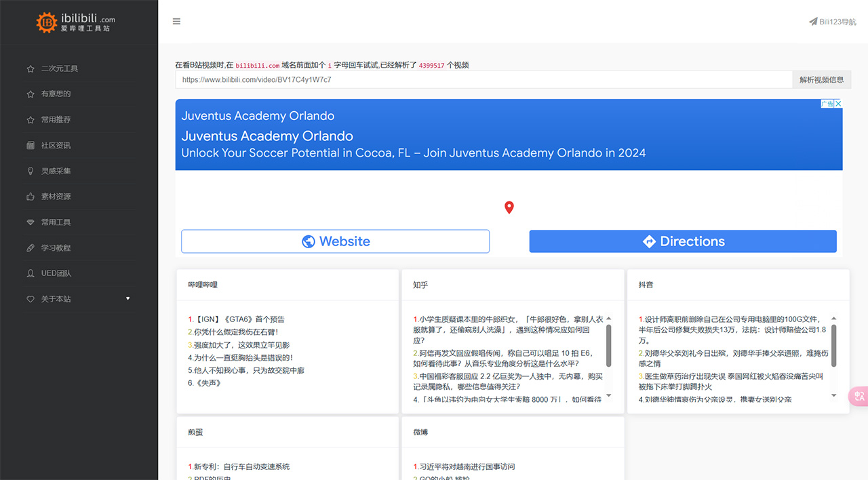Expand the 关于本站 dropdown arrow

click(x=128, y=299)
